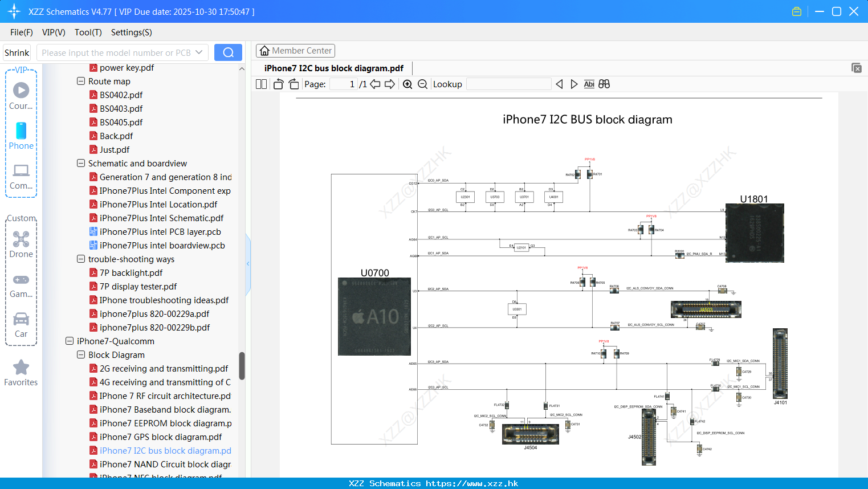Find previous lookup match triangle
The height and width of the screenshot is (489, 868).
click(559, 84)
